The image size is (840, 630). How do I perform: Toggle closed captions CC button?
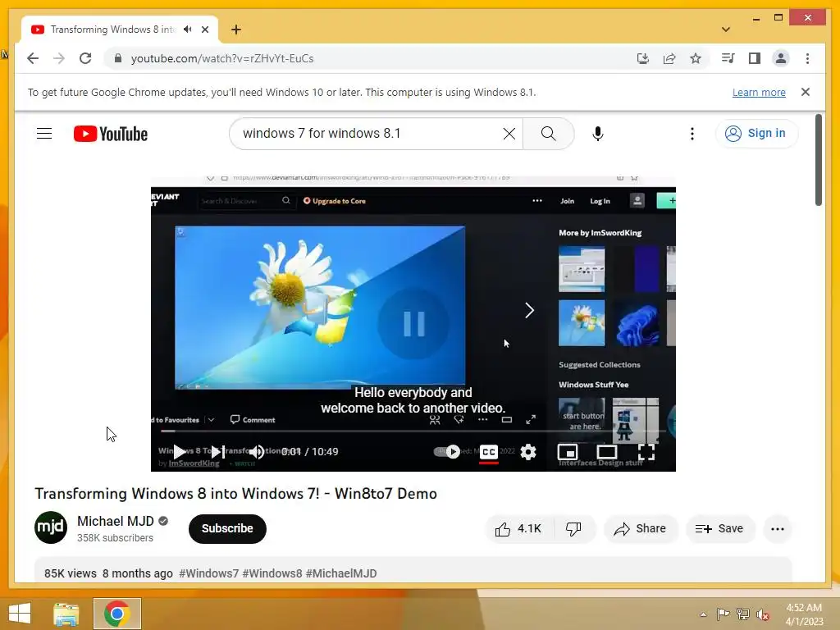pyautogui.click(x=488, y=452)
